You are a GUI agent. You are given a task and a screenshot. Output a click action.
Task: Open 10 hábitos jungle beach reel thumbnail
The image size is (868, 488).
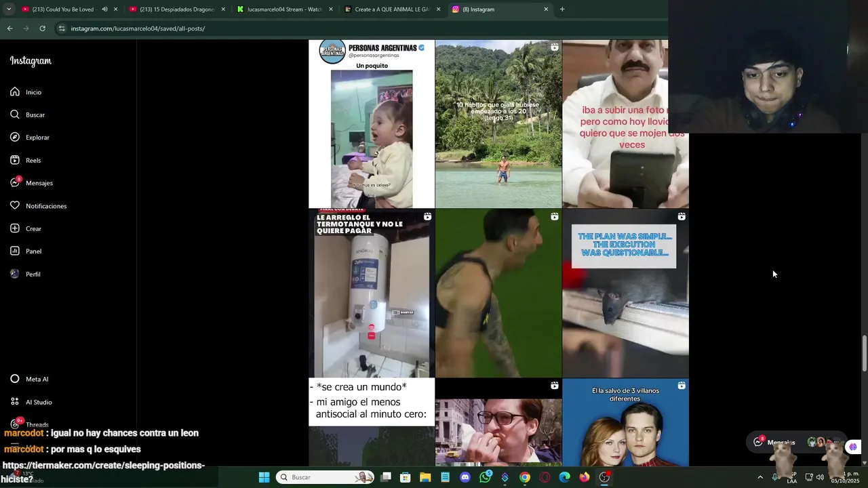[498, 123]
